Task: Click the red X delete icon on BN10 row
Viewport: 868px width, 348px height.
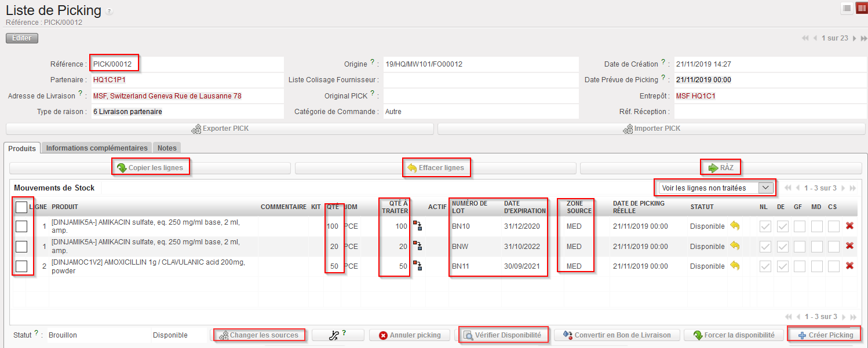Action: [849, 226]
